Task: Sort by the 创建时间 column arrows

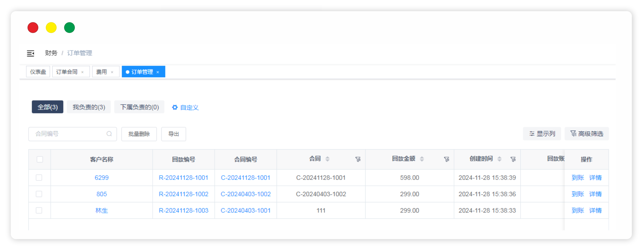Action: (499, 159)
